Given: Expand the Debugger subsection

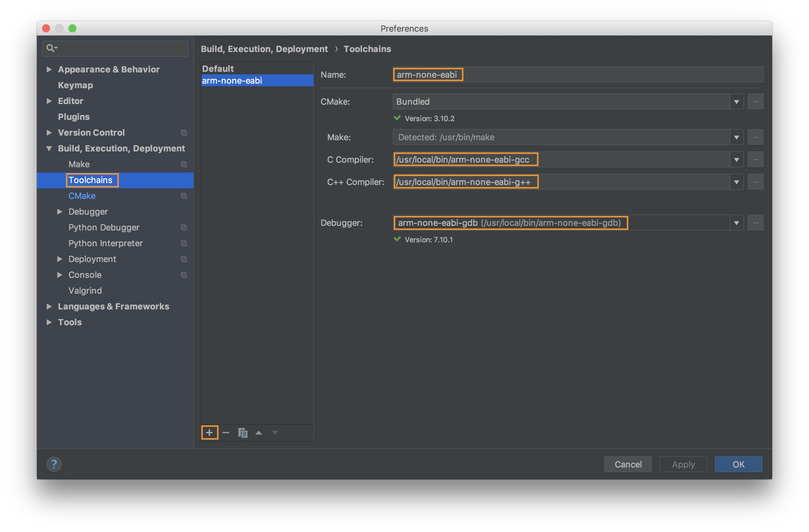Looking at the screenshot, I should [60, 211].
